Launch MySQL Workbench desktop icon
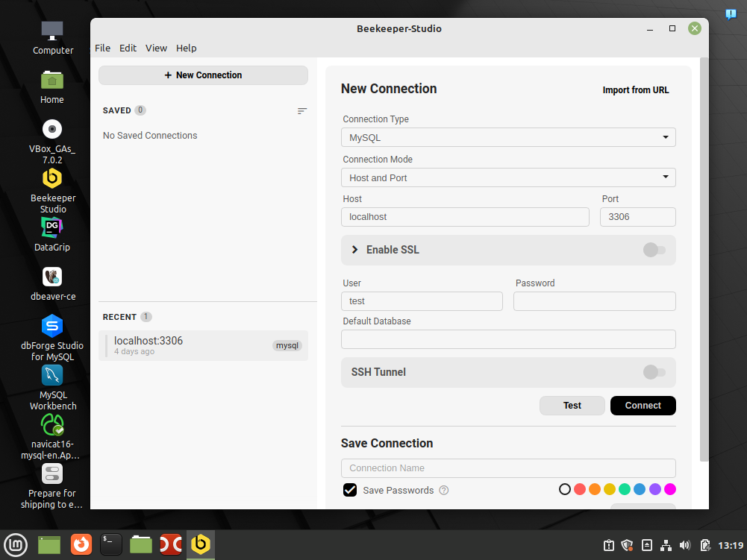747x560 pixels. [52, 388]
